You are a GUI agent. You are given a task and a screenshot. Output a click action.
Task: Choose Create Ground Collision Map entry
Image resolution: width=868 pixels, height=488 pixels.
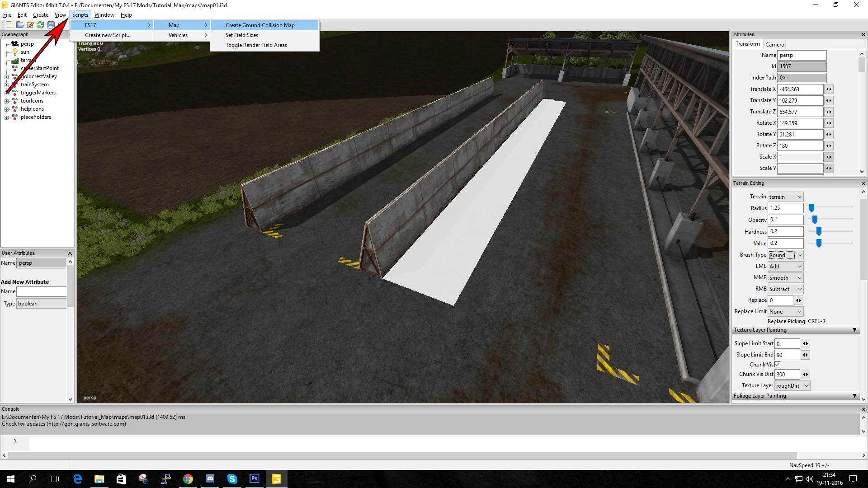point(264,25)
